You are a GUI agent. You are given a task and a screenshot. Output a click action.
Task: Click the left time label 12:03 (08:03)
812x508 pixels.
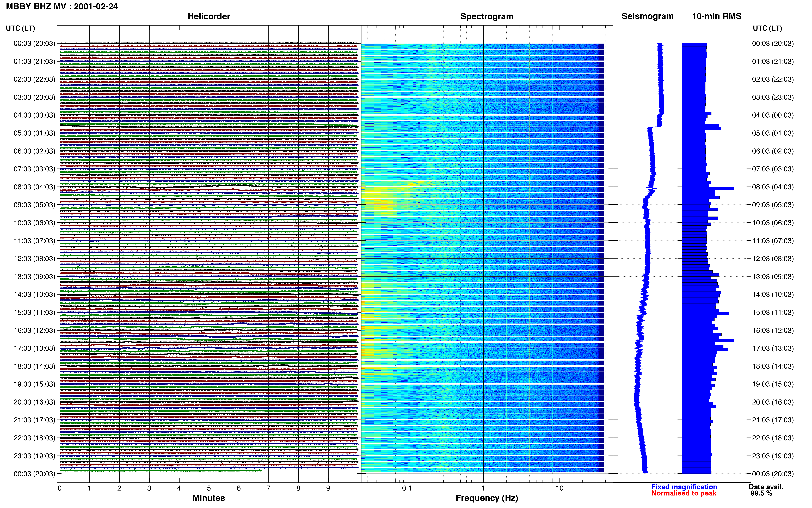[x=34, y=259]
